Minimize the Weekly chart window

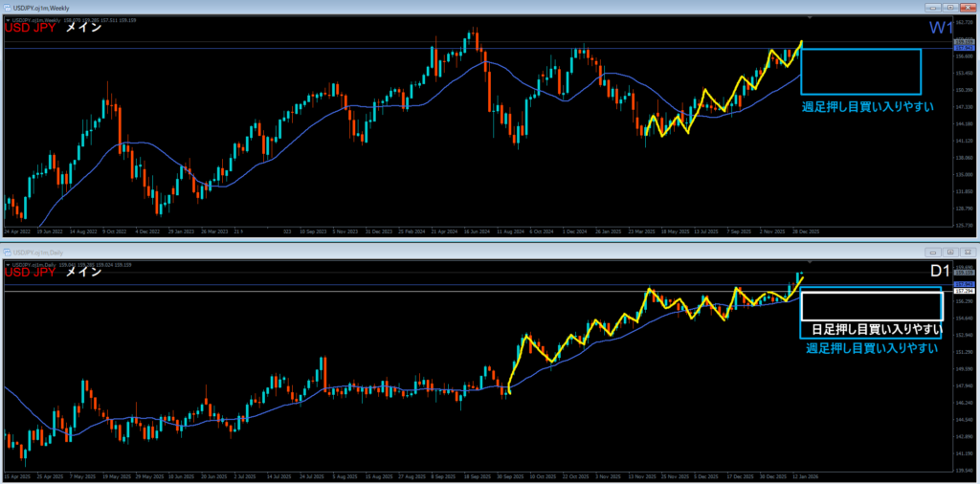[934, 7]
